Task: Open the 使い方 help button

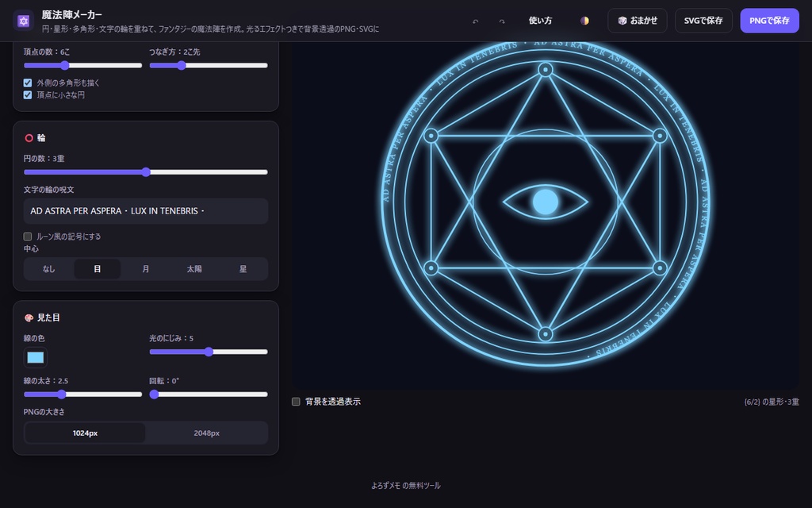Action: pos(540,21)
